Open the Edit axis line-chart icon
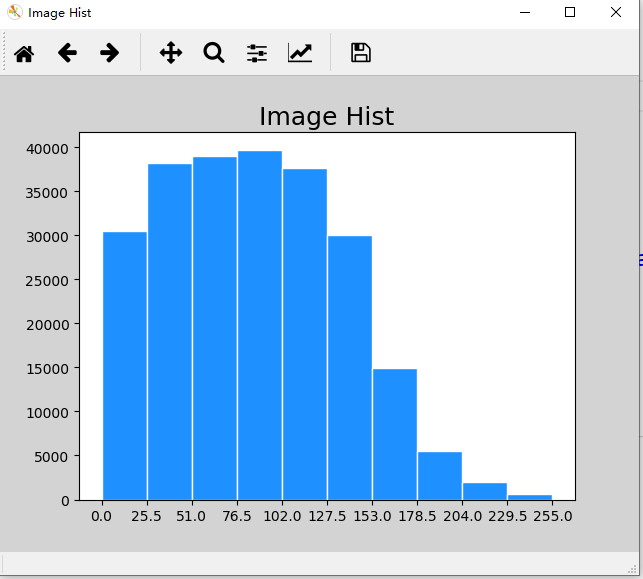Image resolution: width=643 pixels, height=579 pixels. click(300, 53)
